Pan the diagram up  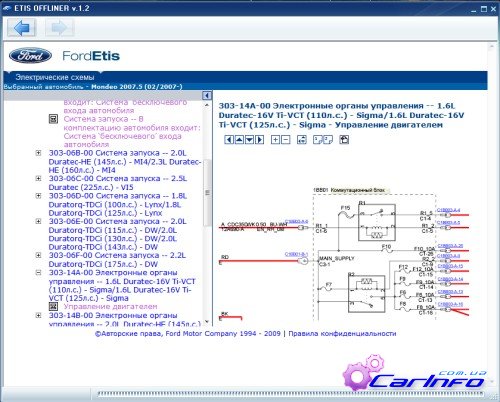(x=239, y=140)
